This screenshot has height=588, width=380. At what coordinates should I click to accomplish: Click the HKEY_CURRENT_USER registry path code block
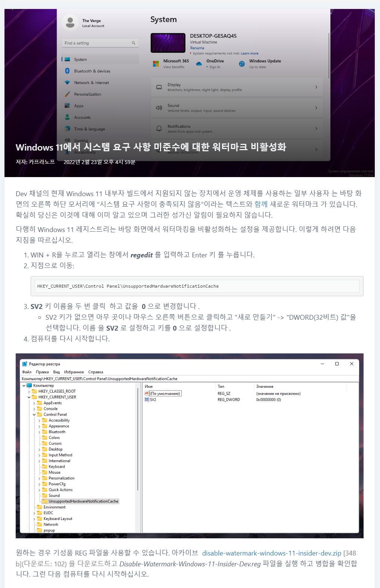click(x=197, y=286)
